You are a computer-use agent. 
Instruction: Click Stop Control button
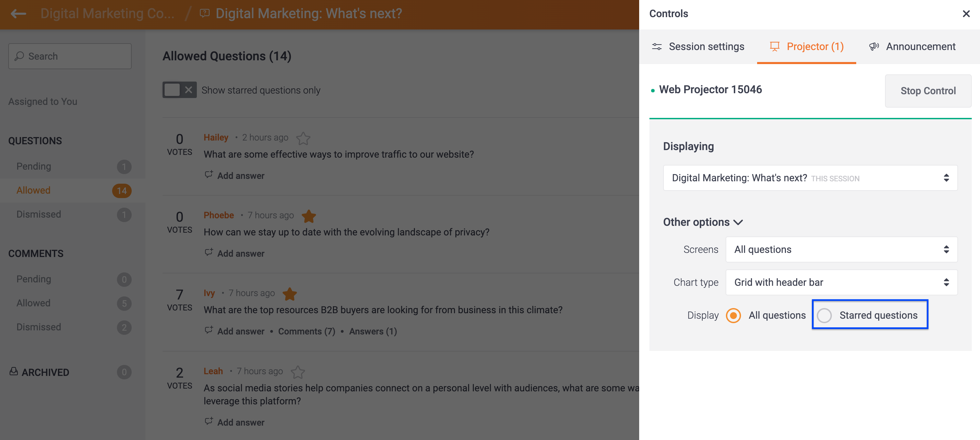coord(928,91)
